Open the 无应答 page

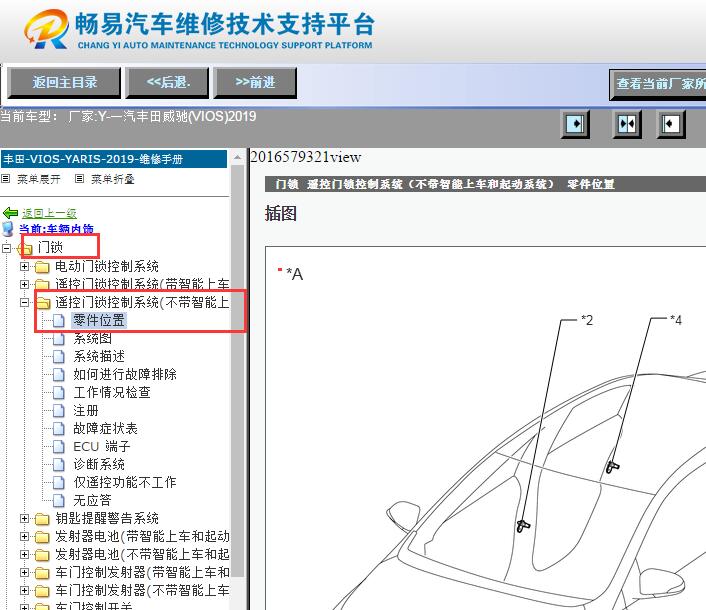92,500
